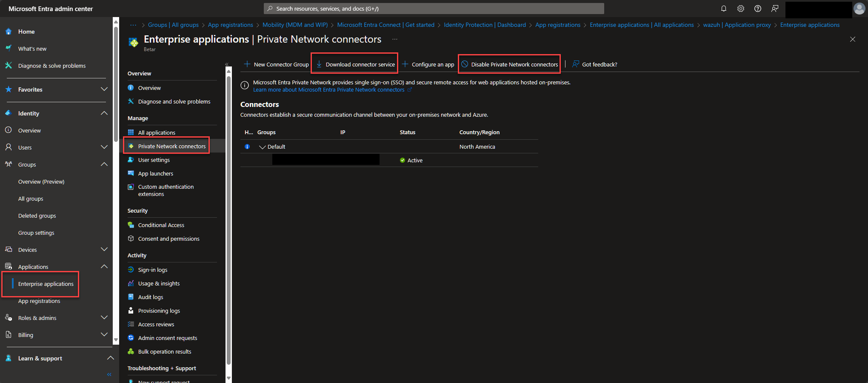This screenshot has width=868, height=383.
Task: Click the wazuh | Application proxy breadcrumb
Action: point(737,25)
